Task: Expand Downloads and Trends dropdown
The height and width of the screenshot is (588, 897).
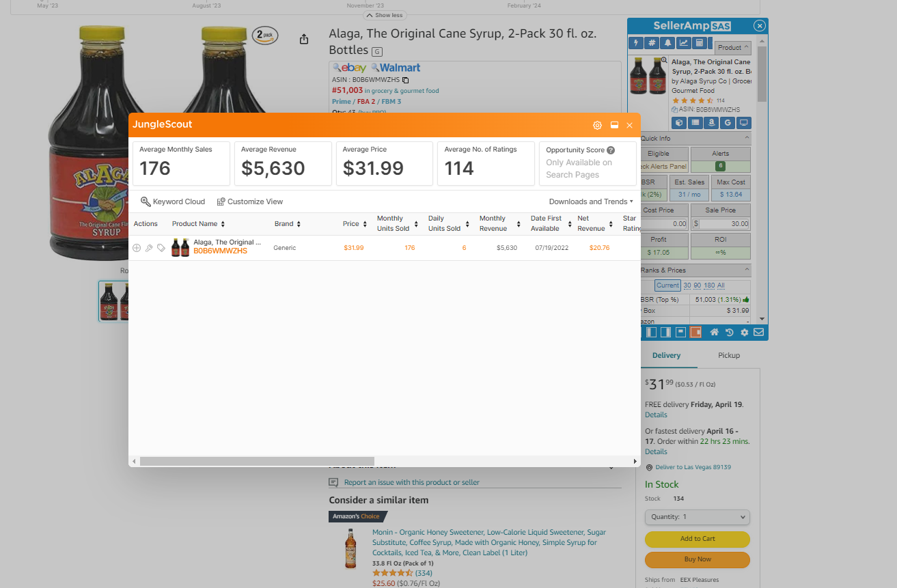Action: coord(591,201)
